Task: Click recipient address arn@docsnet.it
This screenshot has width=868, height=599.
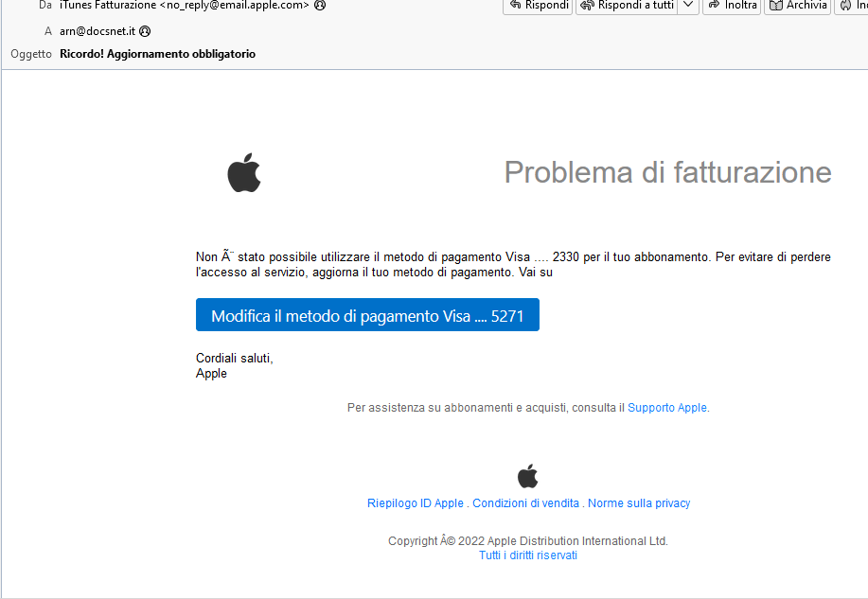Action: tap(97, 31)
